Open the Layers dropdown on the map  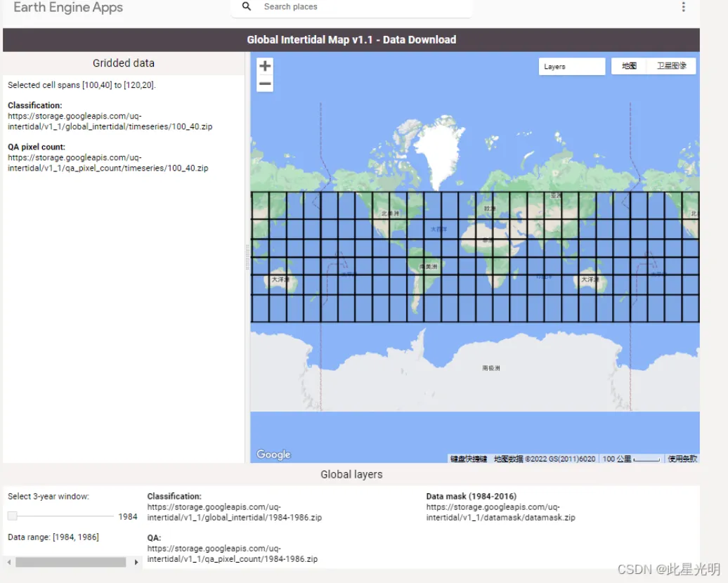tap(571, 66)
